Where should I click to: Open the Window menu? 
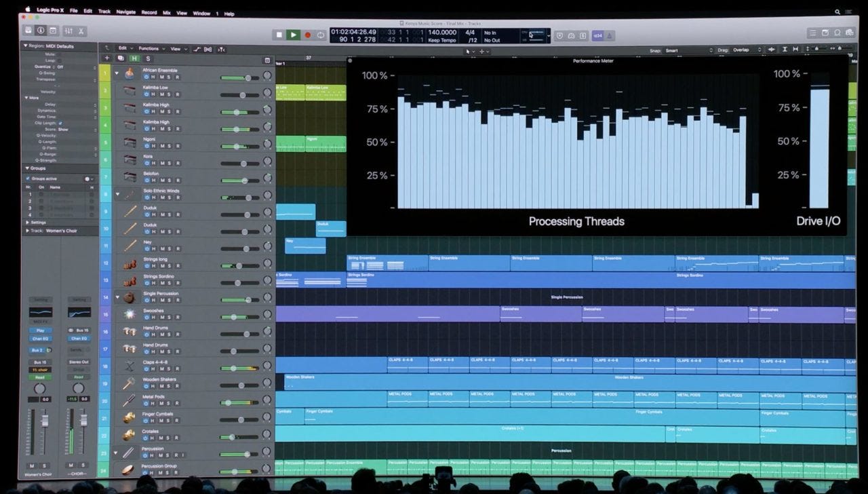[x=201, y=13]
